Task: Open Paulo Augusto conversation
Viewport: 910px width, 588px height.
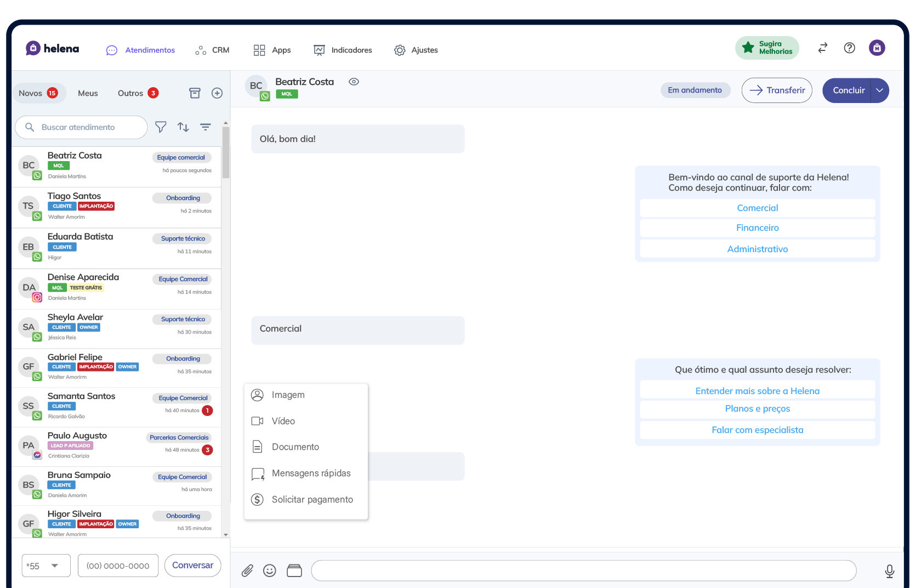Action: (x=116, y=447)
